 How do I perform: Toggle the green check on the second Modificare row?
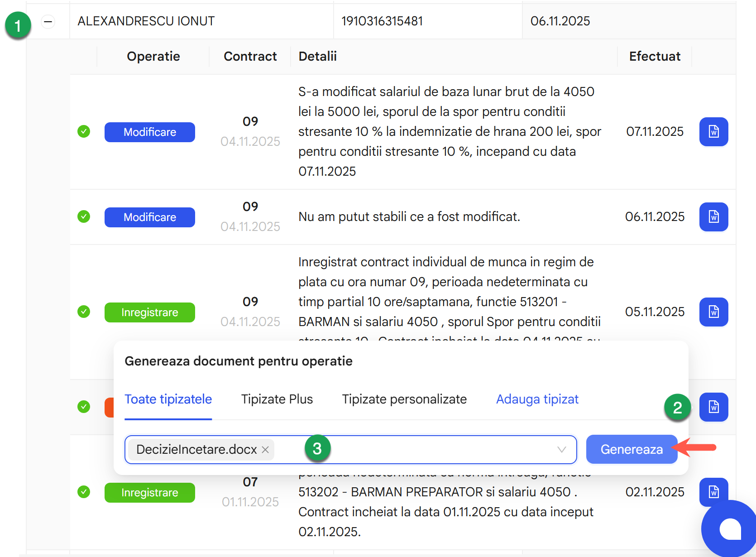(x=84, y=217)
